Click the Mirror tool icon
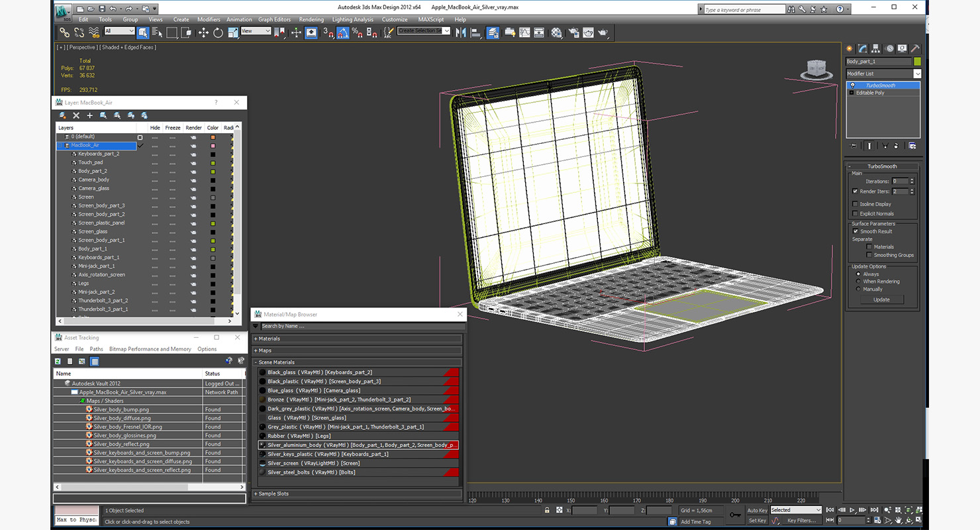980x530 pixels. coord(462,32)
